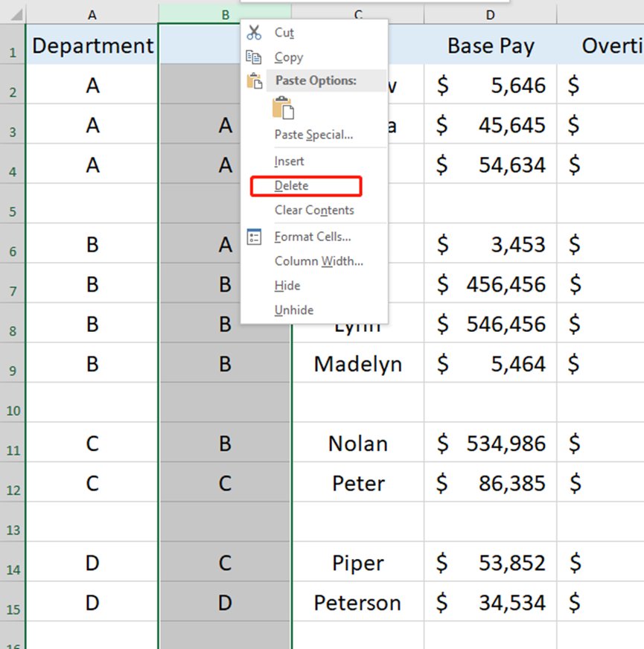Click the Format Cells icon in the menu
Viewport: 644px width, 649px height.
tap(252, 236)
